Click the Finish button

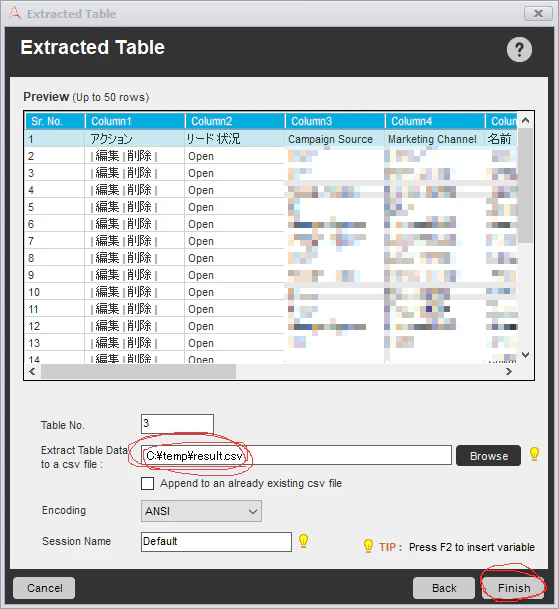coord(514,588)
